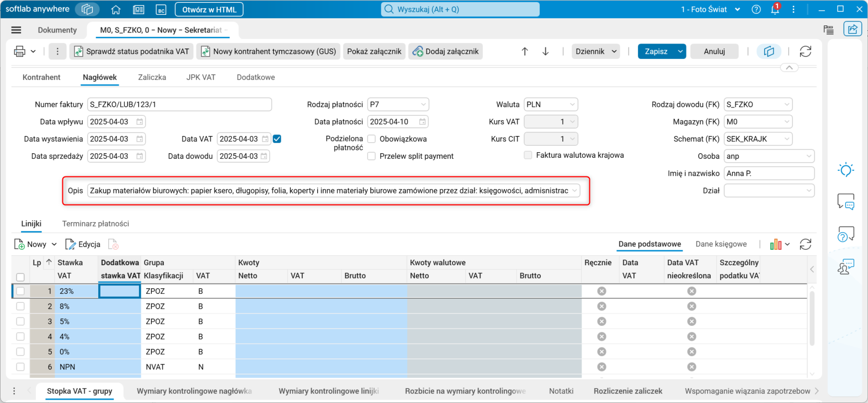This screenshot has width=868, height=403.
Task: Switch to the Zaliczka tab
Action: point(152,77)
